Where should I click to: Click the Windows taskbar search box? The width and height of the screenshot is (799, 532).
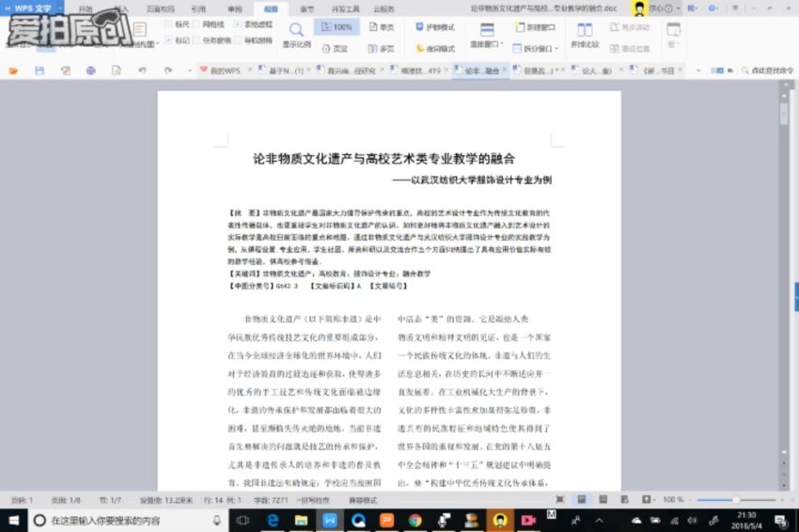pos(128,521)
